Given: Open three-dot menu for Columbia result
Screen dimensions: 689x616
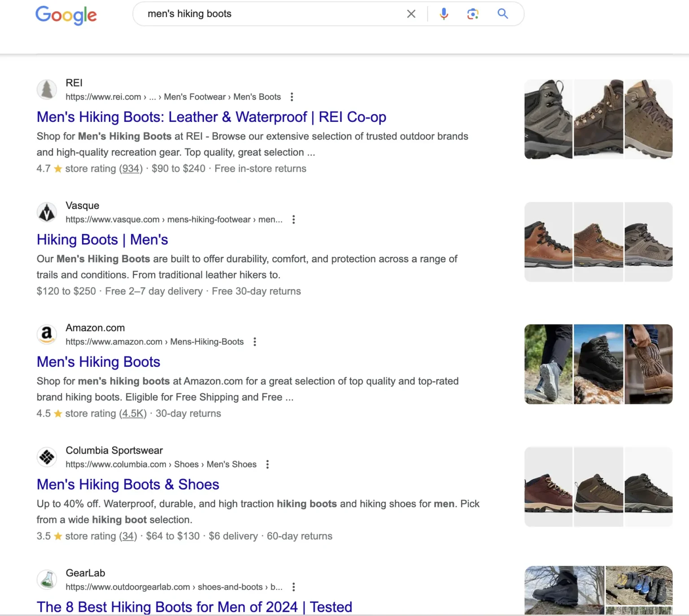Looking at the screenshot, I should pos(267,464).
